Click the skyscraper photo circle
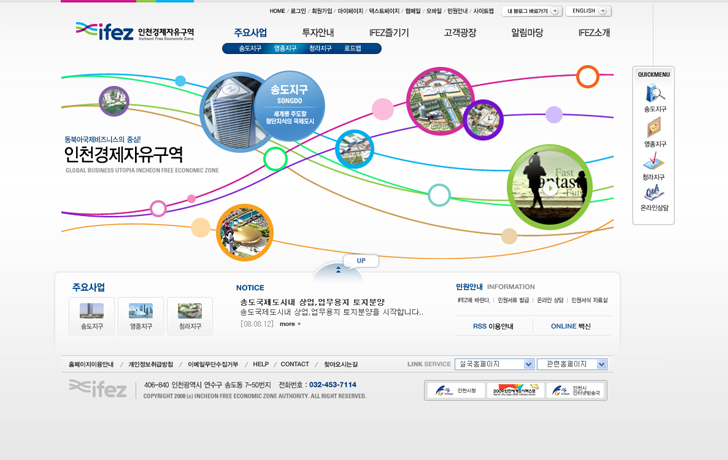Image resolution: width=728 pixels, height=460 pixels. point(232,113)
